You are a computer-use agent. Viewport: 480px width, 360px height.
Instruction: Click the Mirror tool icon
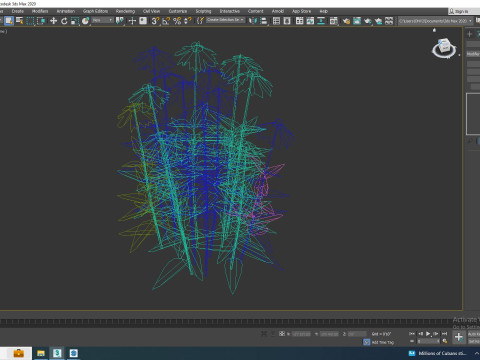click(253, 21)
